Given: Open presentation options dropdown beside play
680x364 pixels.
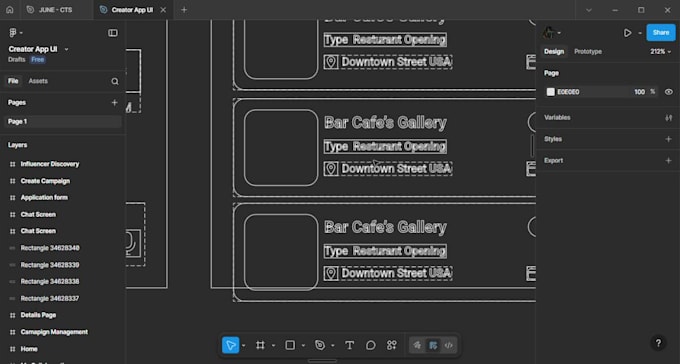Looking at the screenshot, I should point(640,33).
